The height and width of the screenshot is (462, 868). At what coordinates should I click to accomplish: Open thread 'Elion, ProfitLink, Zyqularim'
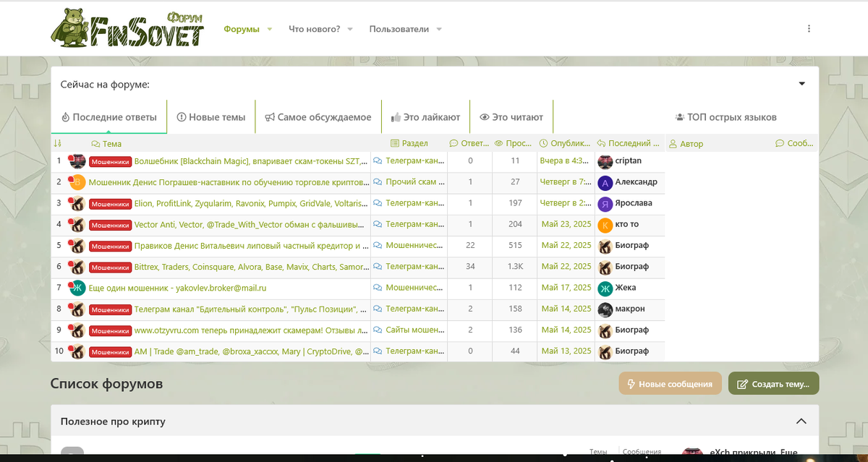pyautogui.click(x=252, y=204)
